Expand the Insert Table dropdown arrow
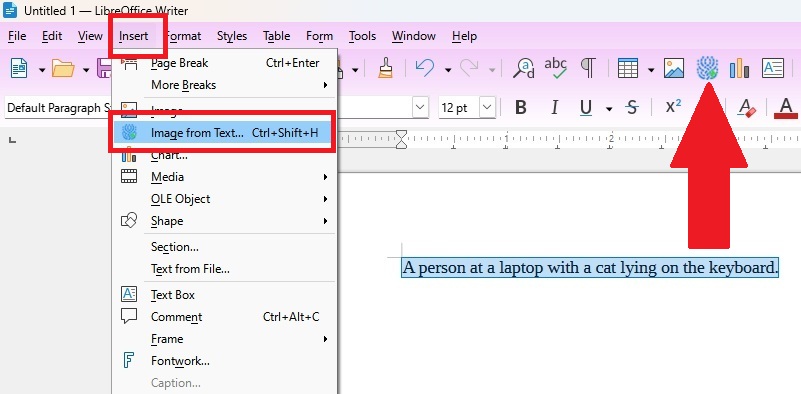 point(651,69)
